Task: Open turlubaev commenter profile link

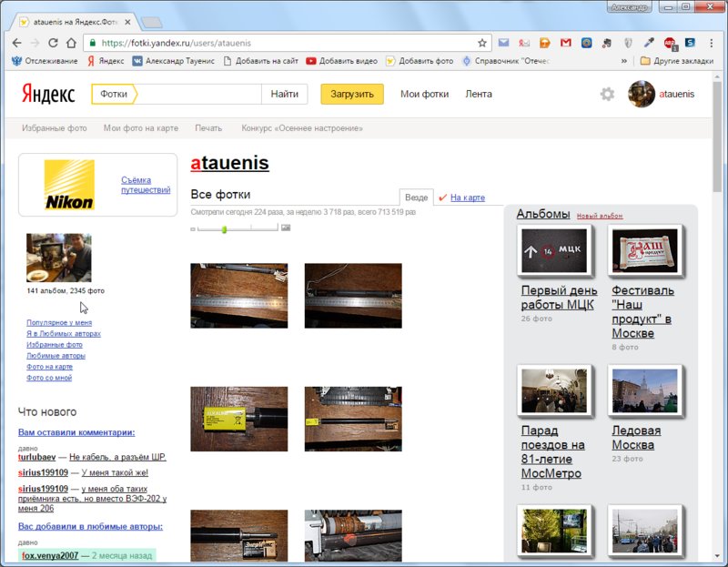Action: click(36, 457)
